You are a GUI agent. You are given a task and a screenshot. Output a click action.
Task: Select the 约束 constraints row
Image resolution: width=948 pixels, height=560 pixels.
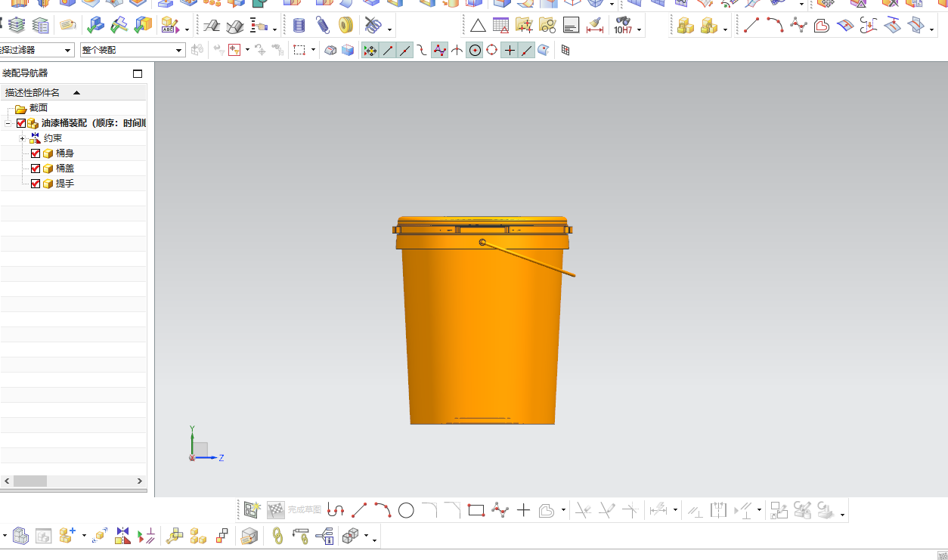click(x=73, y=138)
